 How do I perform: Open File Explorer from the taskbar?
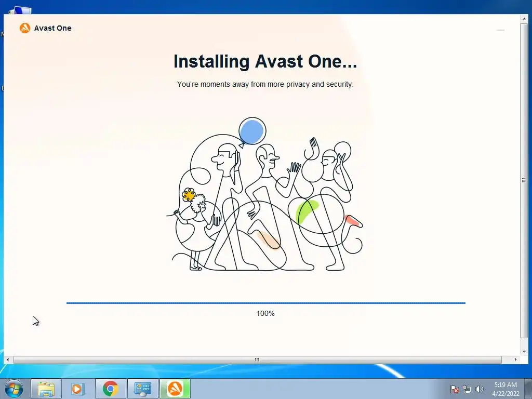tap(46, 389)
